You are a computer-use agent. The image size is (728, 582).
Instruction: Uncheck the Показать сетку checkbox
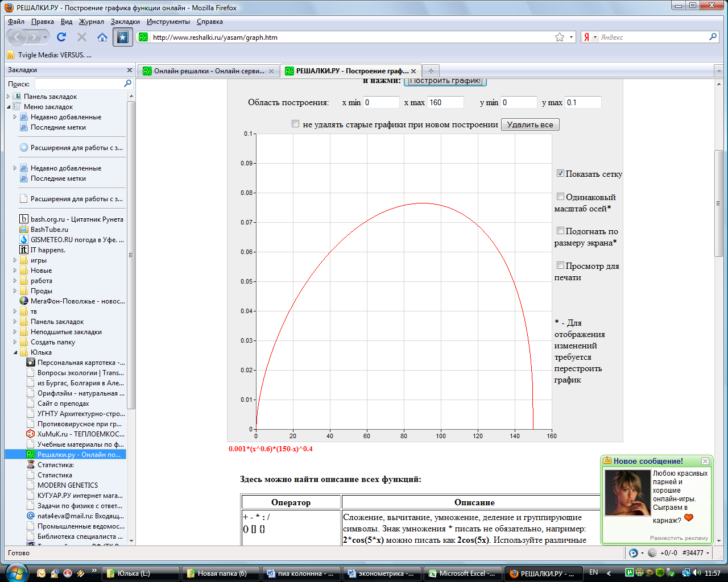(x=560, y=173)
